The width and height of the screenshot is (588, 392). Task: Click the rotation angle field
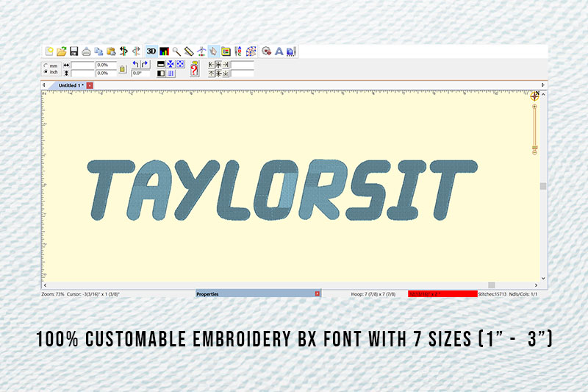pyautogui.click(x=140, y=73)
